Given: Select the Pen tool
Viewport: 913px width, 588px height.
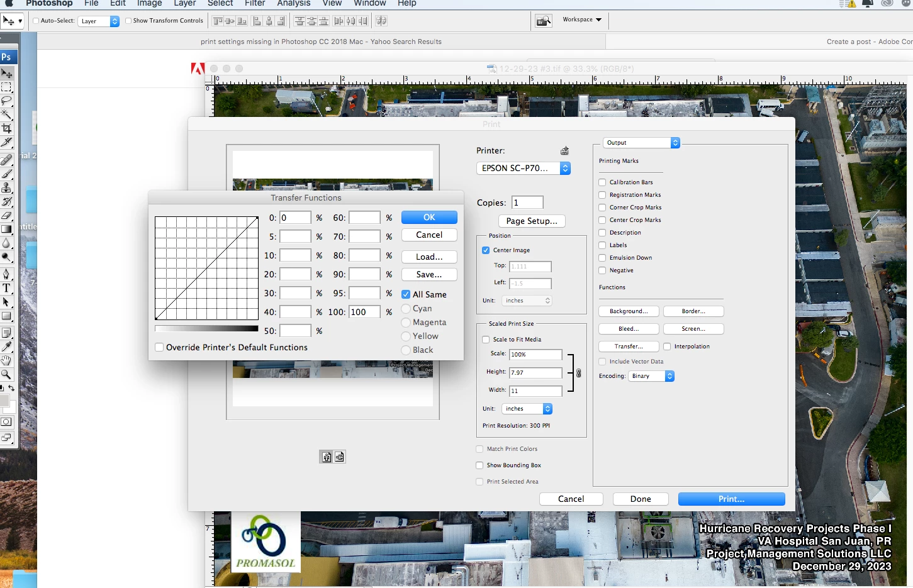Looking at the screenshot, I should [x=7, y=274].
